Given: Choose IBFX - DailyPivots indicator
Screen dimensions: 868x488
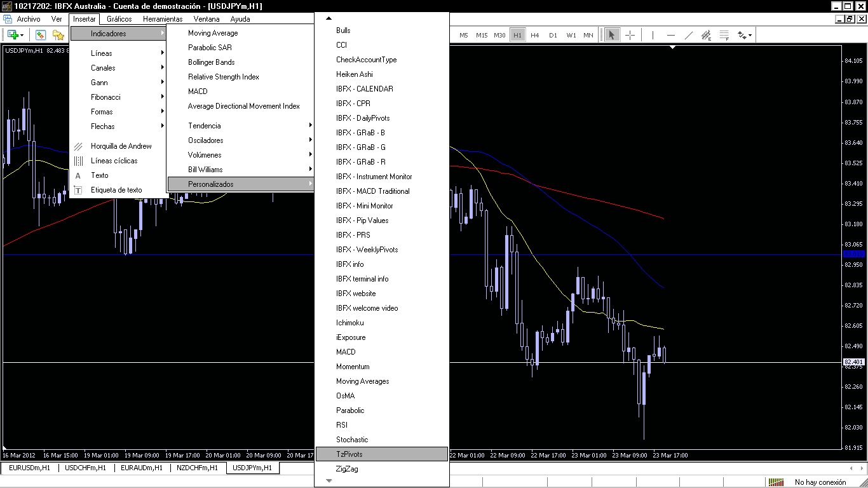Looking at the screenshot, I should point(382,118).
